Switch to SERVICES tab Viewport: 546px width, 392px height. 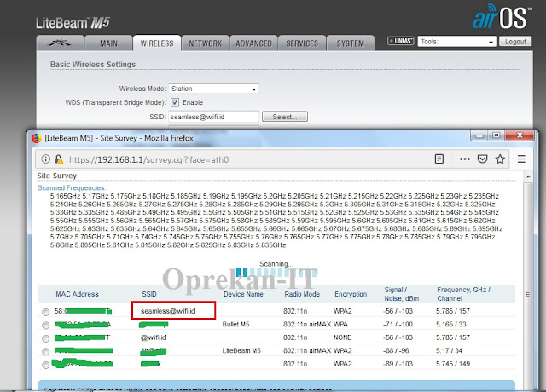click(302, 43)
